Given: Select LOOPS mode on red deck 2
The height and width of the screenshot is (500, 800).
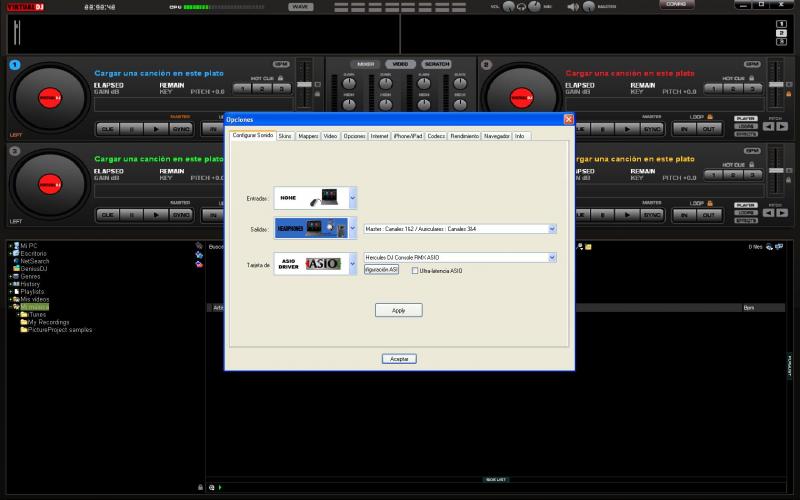Looking at the screenshot, I should click(746, 126).
